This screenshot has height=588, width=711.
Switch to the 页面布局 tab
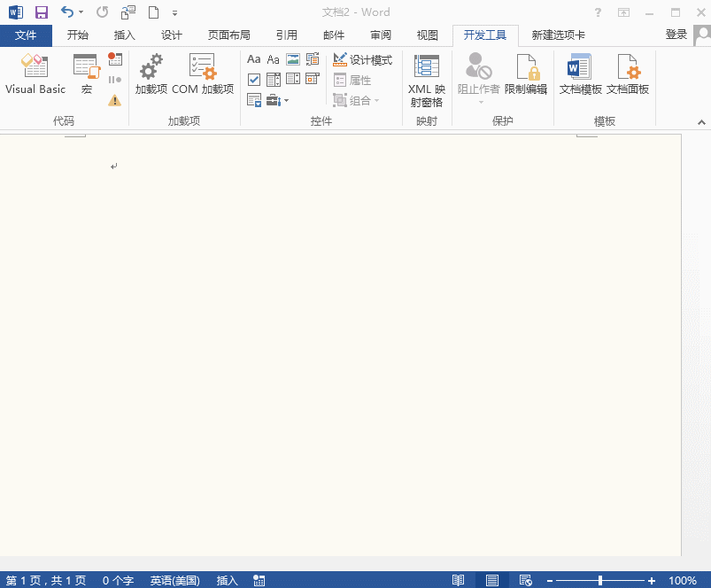point(228,35)
